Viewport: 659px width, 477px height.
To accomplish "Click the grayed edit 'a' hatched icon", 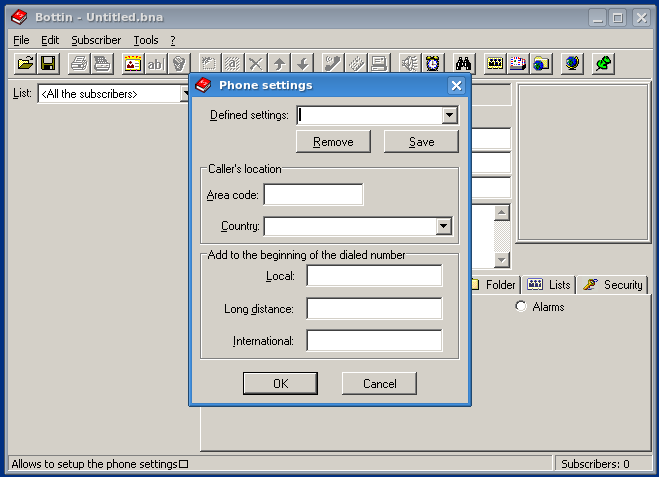I will tap(232, 64).
